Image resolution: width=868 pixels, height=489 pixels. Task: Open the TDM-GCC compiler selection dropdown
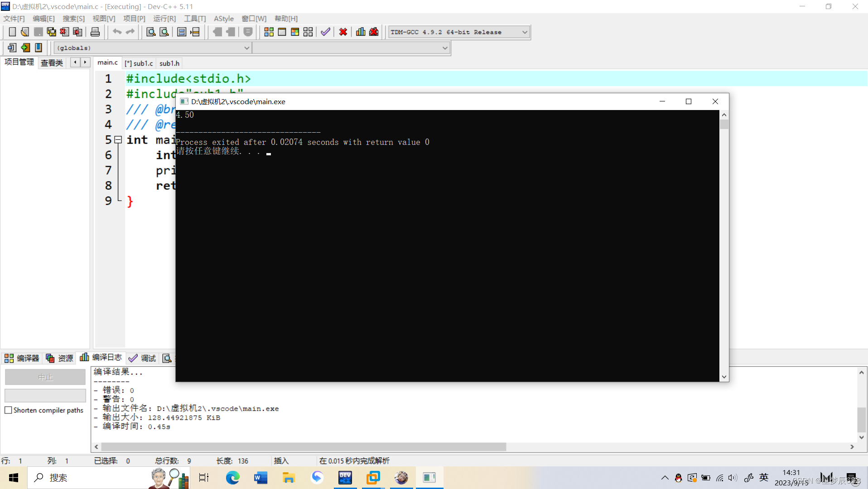(524, 32)
